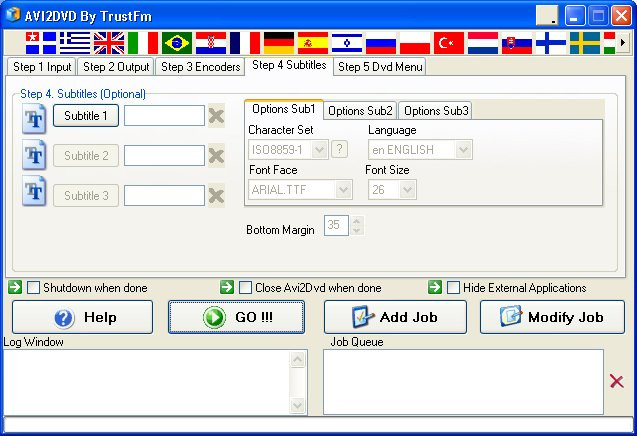Click the AVI2DVD app icon in title bar
Viewport: 637px width, 436px height.
pos(13,15)
